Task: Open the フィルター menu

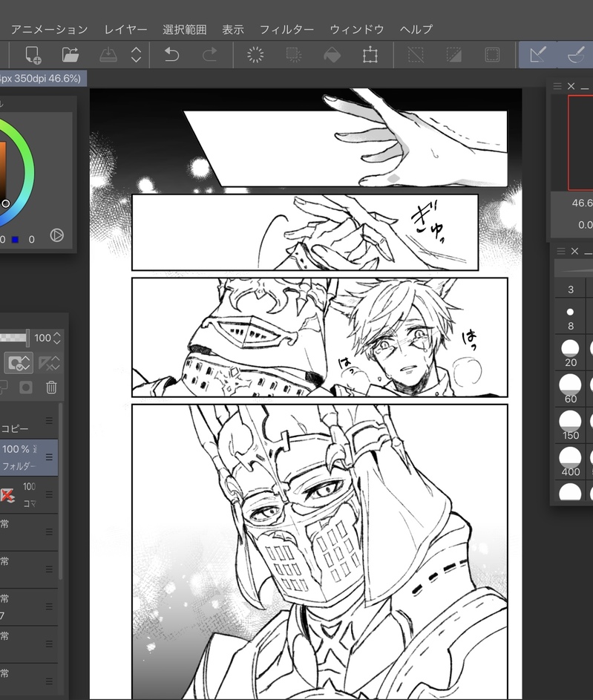Action: pyautogui.click(x=286, y=30)
